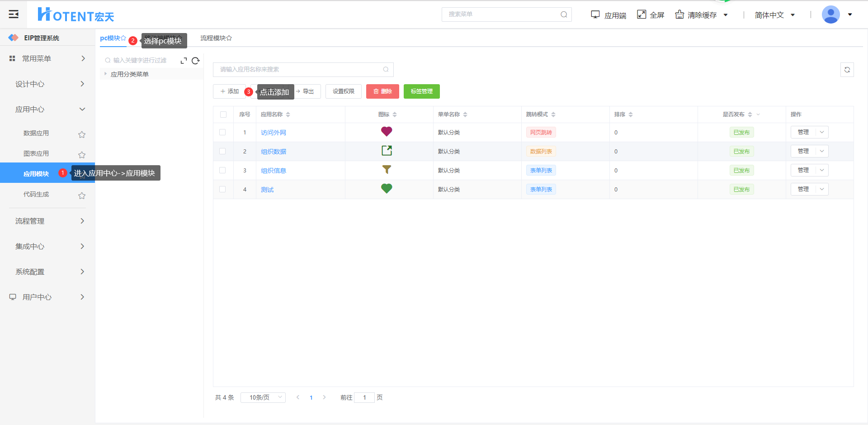Tick the checkbox for the 组织信息 row
The height and width of the screenshot is (425, 868).
(222, 170)
